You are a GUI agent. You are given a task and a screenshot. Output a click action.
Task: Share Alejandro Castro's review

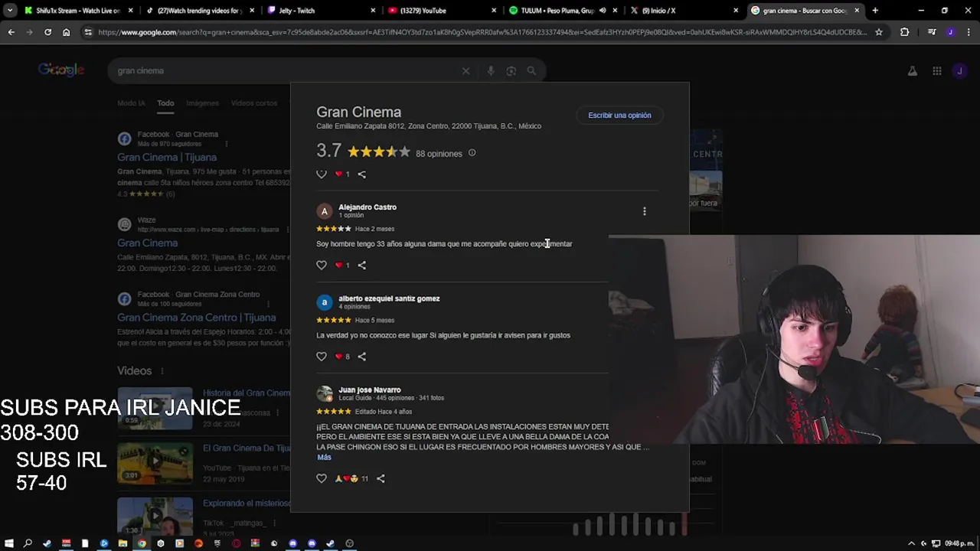pos(362,266)
